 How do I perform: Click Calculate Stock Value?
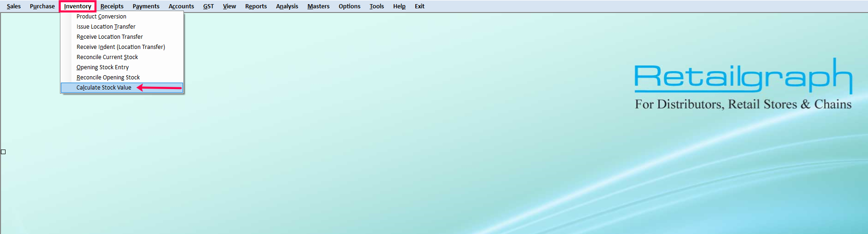click(122, 88)
